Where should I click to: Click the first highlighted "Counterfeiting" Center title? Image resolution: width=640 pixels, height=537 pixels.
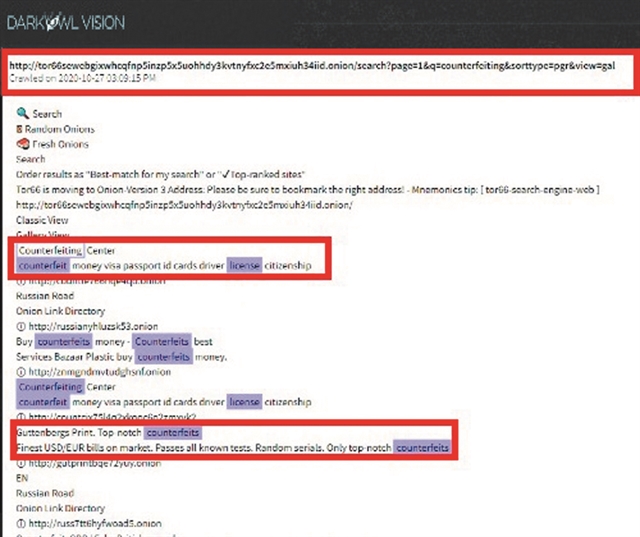point(50,250)
